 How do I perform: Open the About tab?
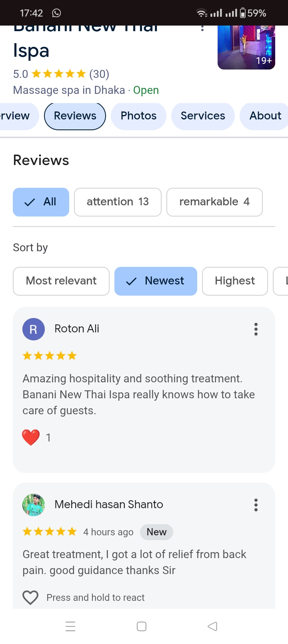(x=265, y=116)
